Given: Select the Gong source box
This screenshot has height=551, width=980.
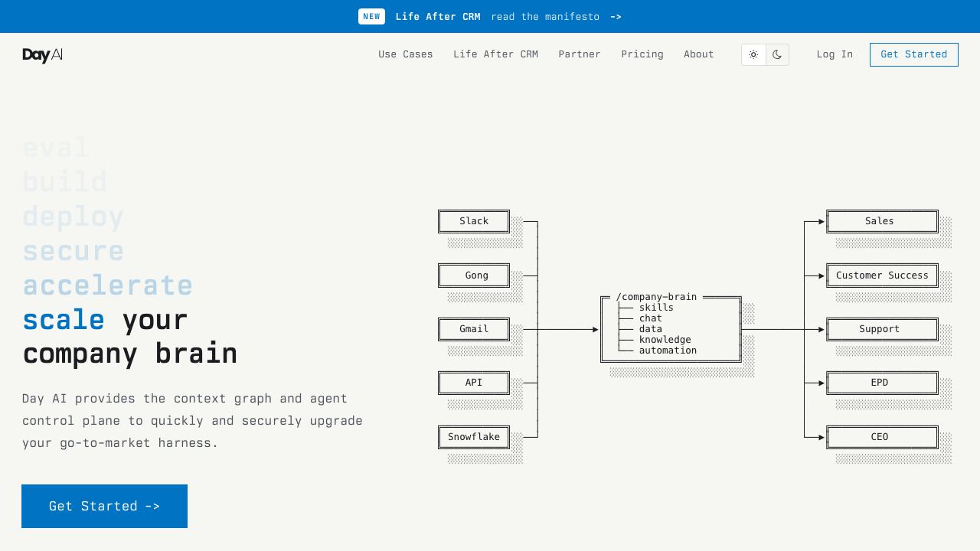Looking at the screenshot, I should point(474,275).
